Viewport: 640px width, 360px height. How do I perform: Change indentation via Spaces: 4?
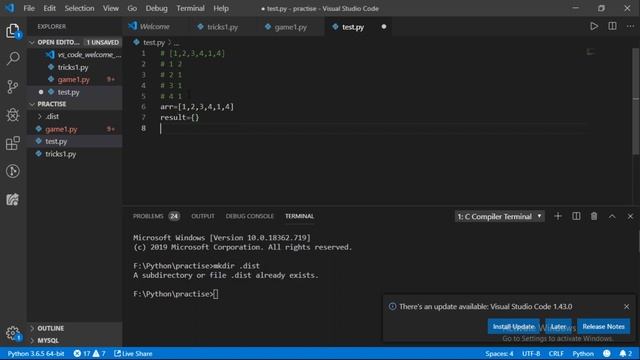[499, 353]
